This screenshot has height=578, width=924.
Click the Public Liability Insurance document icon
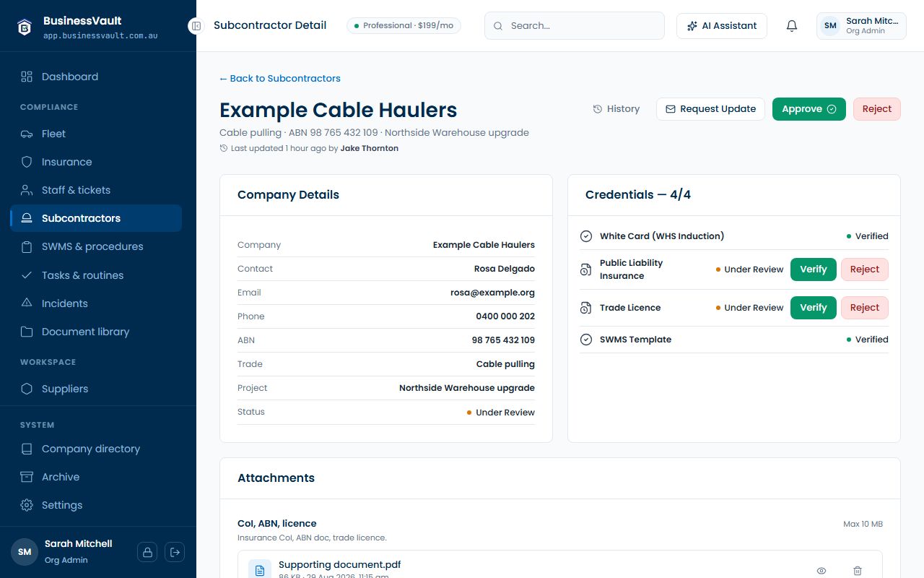pyautogui.click(x=586, y=269)
